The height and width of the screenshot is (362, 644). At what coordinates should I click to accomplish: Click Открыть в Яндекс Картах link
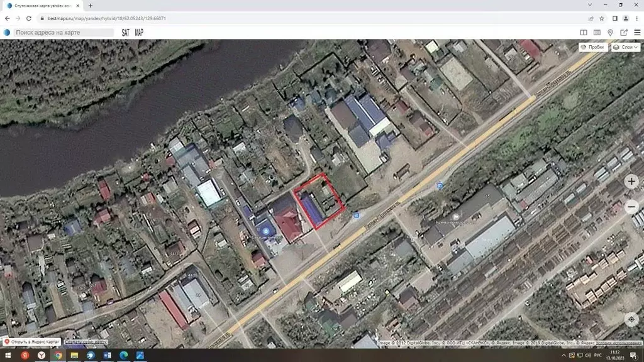(x=31, y=342)
